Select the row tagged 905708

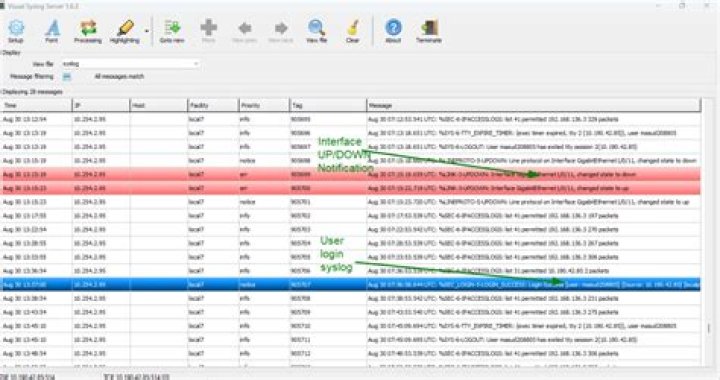pyautogui.click(x=351, y=298)
